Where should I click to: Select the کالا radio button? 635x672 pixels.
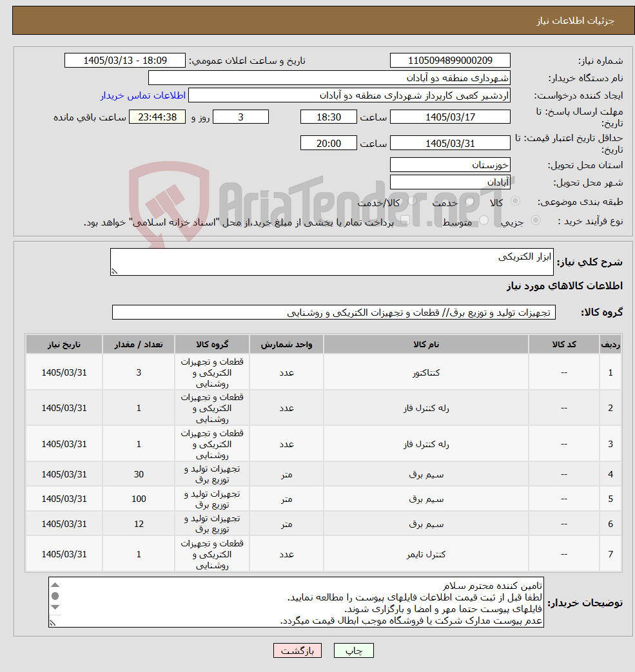(515, 201)
